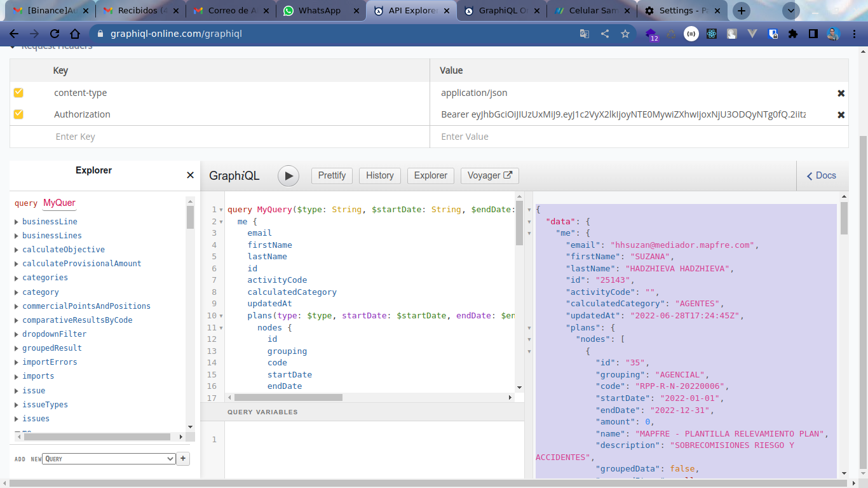
Task: Open the Docs panel
Action: tap(822, 175)
